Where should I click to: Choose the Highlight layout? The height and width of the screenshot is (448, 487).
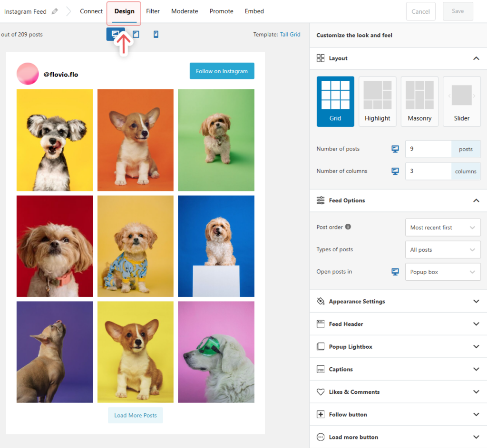tap(377, 101)
